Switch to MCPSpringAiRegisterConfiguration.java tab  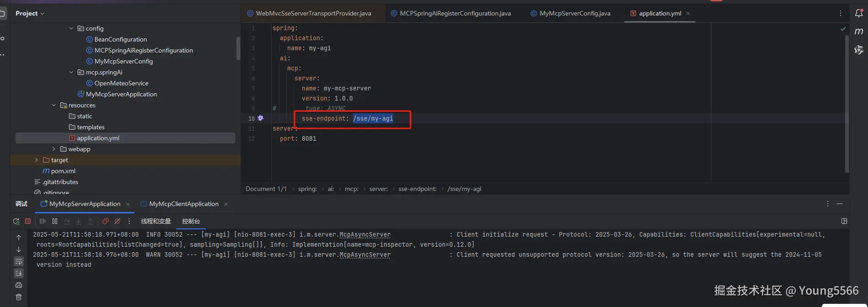pos(451,13)
